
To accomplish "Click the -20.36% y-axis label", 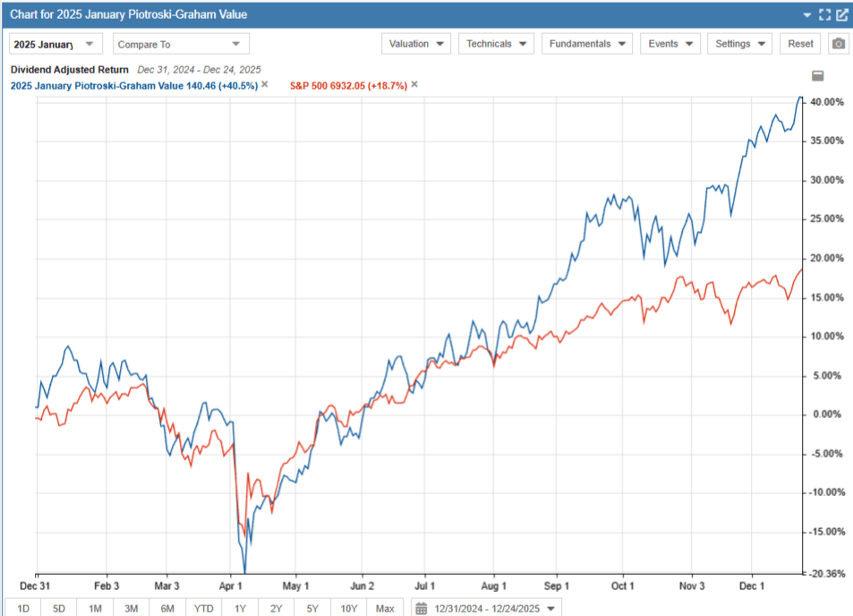I will click(826, 574).
